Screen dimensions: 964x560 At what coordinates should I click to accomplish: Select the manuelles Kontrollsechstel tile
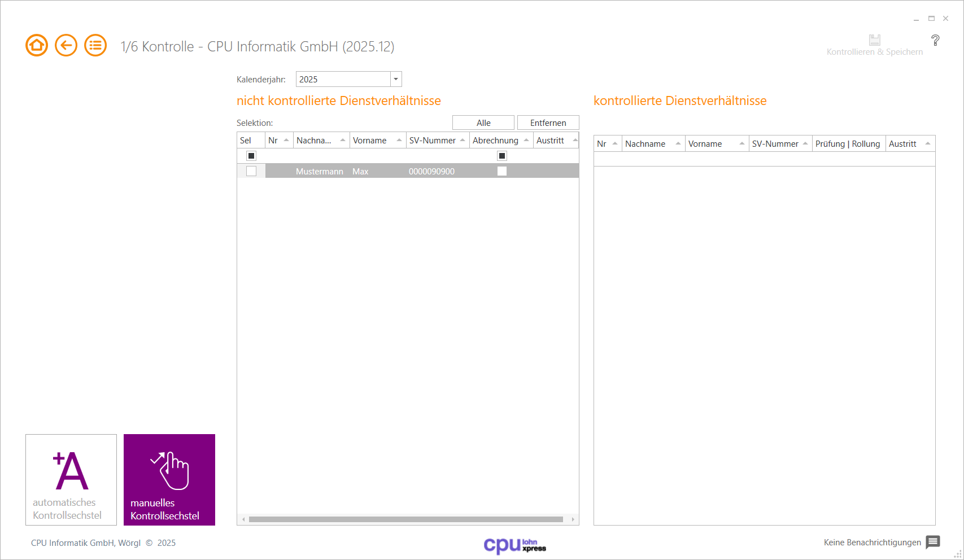point(169,479)
